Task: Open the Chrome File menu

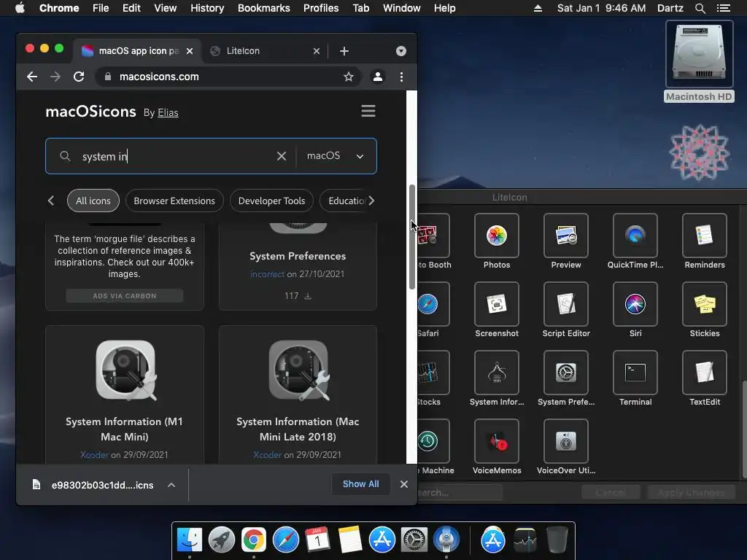Action: (101, 8)
